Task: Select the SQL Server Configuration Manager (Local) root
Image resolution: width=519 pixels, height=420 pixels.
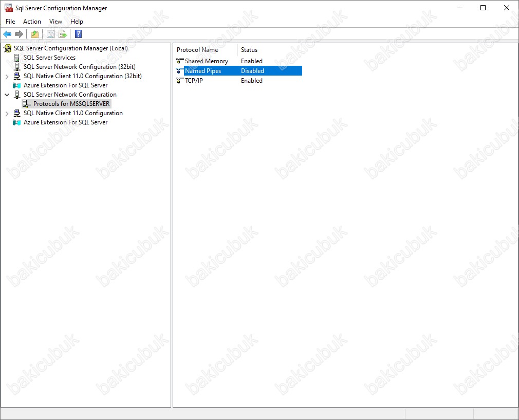Action: tap(71, 48)
